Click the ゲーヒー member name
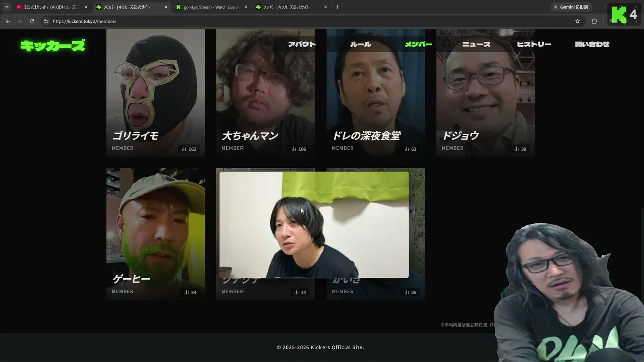Viewport: 644px width, 362px height. (x=131, y=279)
